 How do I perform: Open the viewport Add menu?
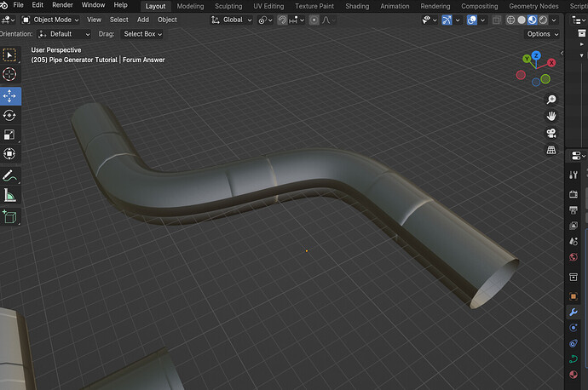pyautogui.click(x=143, y=20)
